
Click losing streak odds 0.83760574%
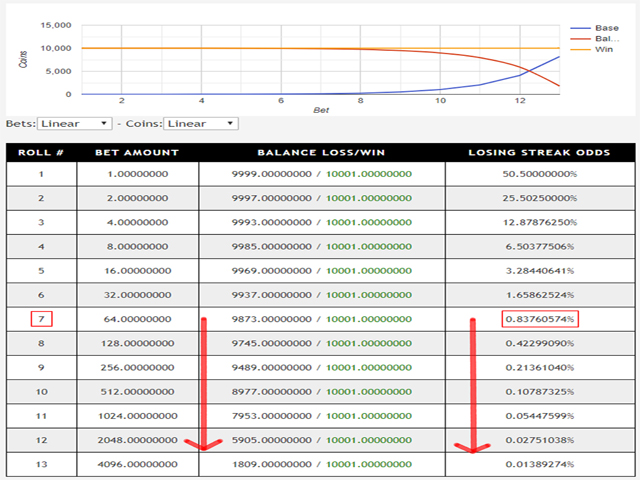(540, 319)
